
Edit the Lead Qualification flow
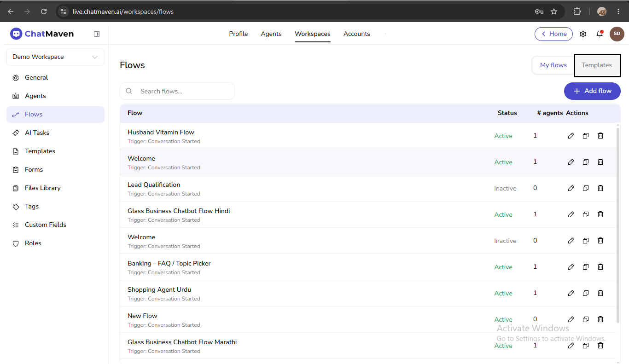point(571,188)
